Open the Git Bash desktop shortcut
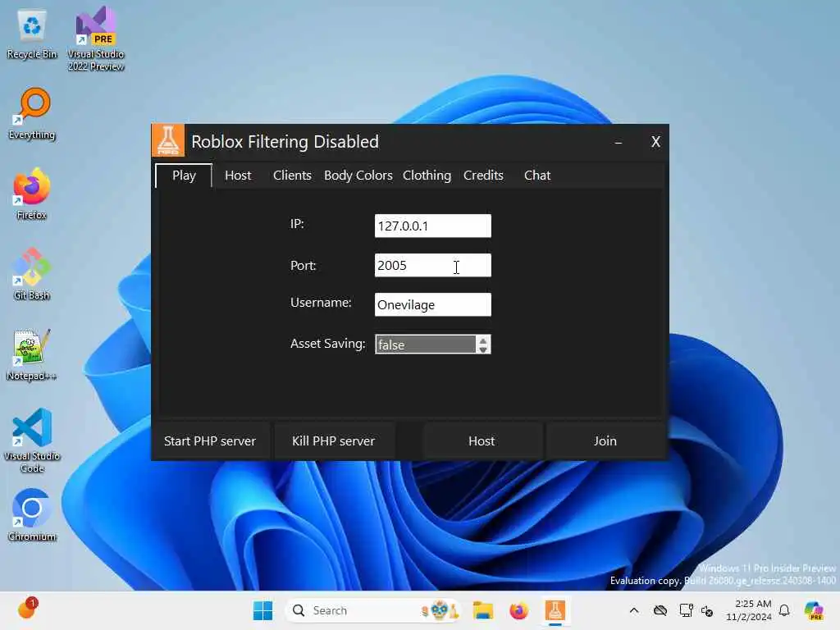The width and height of the screenshot is (840, 630). [x=32, y=274]
